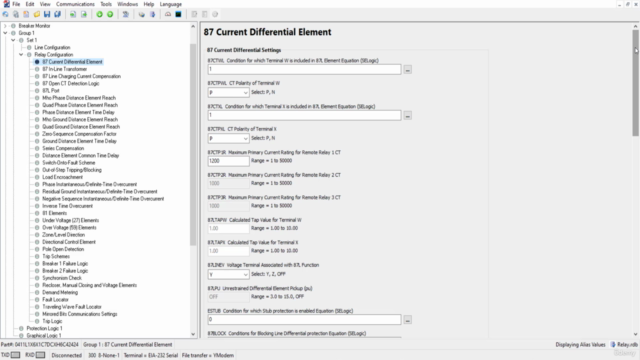Click ellipsis button beside 87CTWL equation field
The width and height of the screenshot is (640, 360).
407,70
